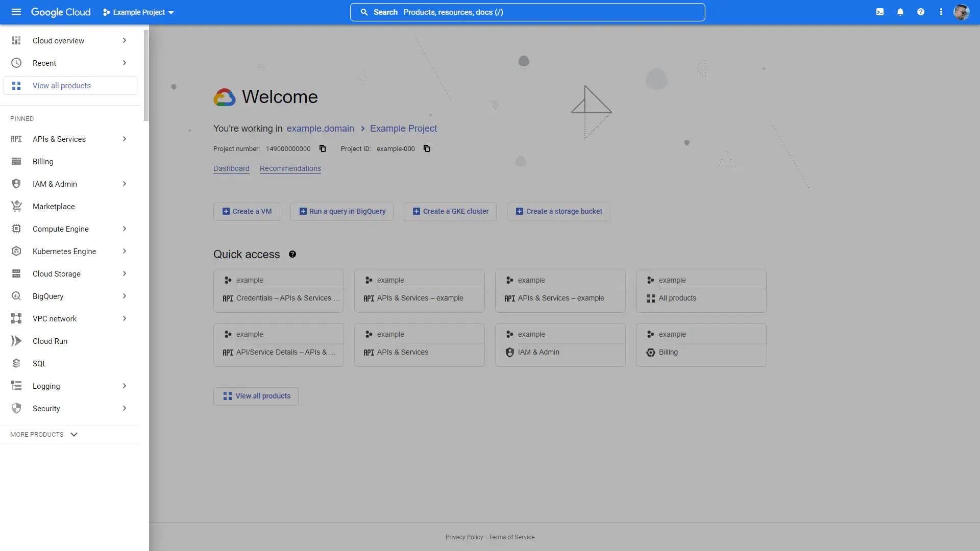Open the three-dot settings menu
Viewport: 980px width, 551px height.
click(x=941, y=12)
